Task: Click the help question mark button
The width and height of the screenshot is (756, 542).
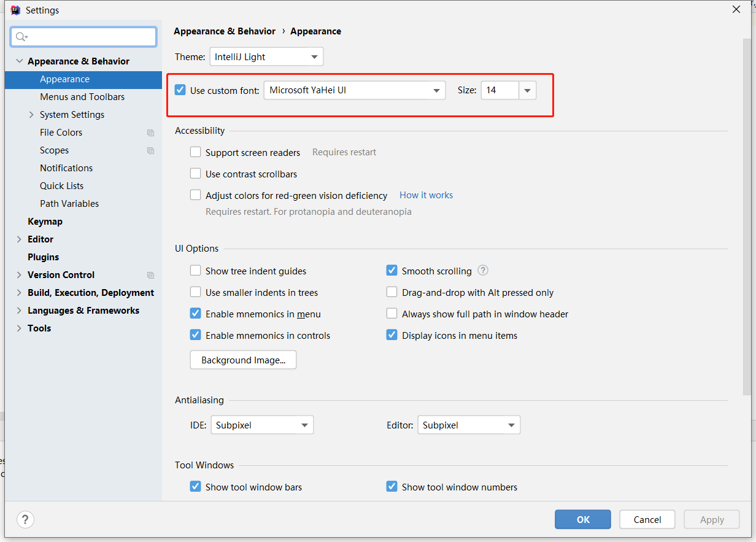Action: pyautogui.click(x=25, y=520)
